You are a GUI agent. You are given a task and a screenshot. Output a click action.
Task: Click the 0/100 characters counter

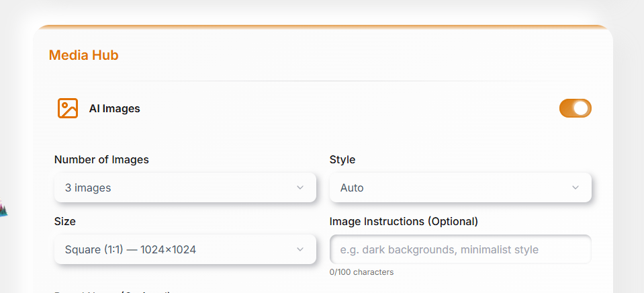click(361, 272)
